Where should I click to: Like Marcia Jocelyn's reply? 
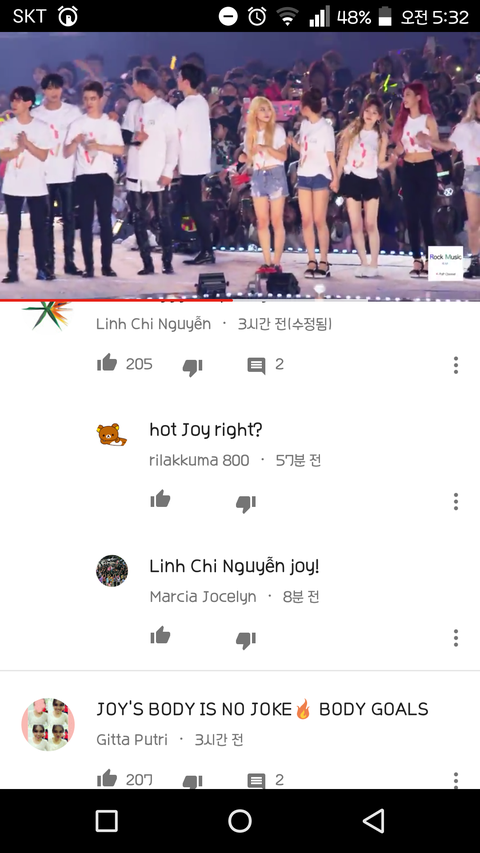pyautogui.click(x=161, y=635)
